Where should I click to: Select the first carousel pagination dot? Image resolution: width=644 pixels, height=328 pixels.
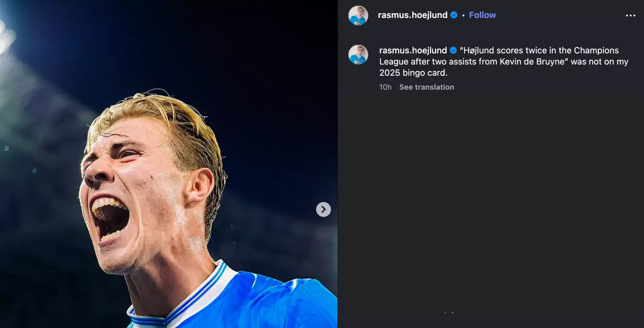[x=445, y=312]
